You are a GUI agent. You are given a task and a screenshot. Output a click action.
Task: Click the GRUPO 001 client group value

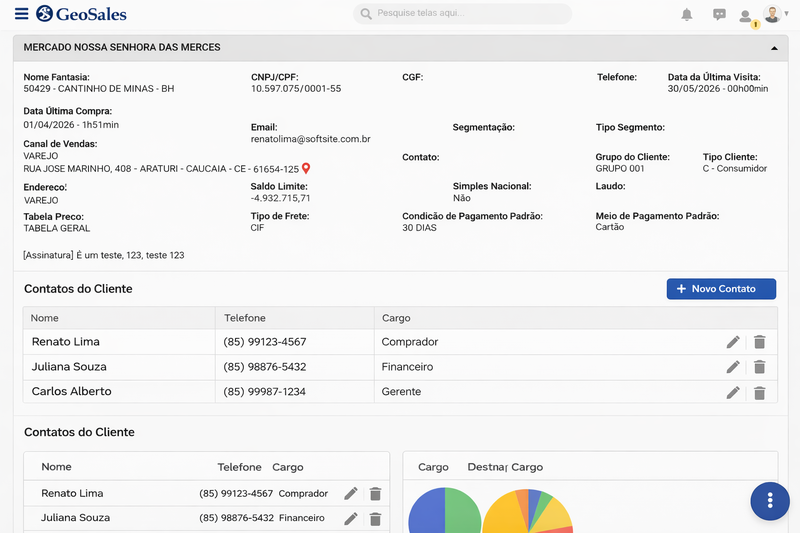pyautogui.click(x=620, y=168)
